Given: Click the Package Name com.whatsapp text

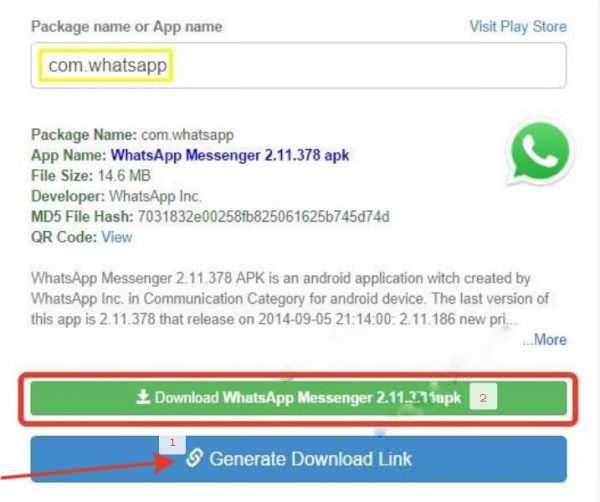Looking at the screenshot, I should pyautogui.click(x=132, y=135).
